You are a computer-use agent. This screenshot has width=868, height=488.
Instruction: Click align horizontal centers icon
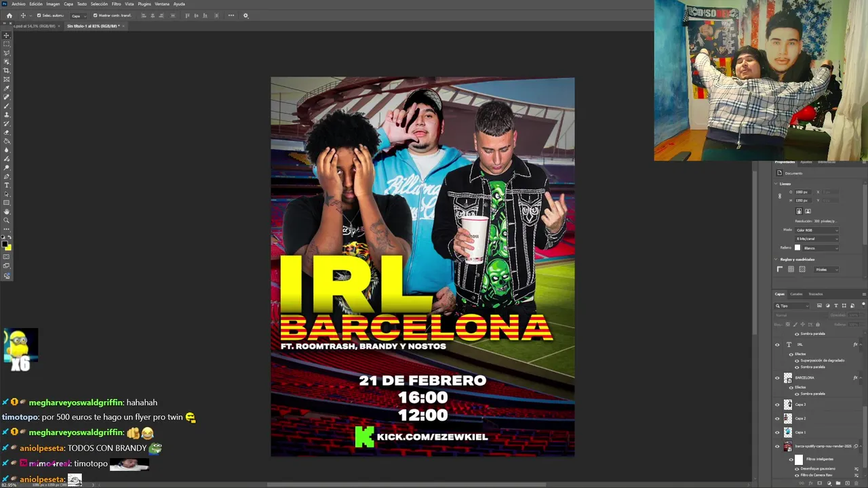point(153,16)
